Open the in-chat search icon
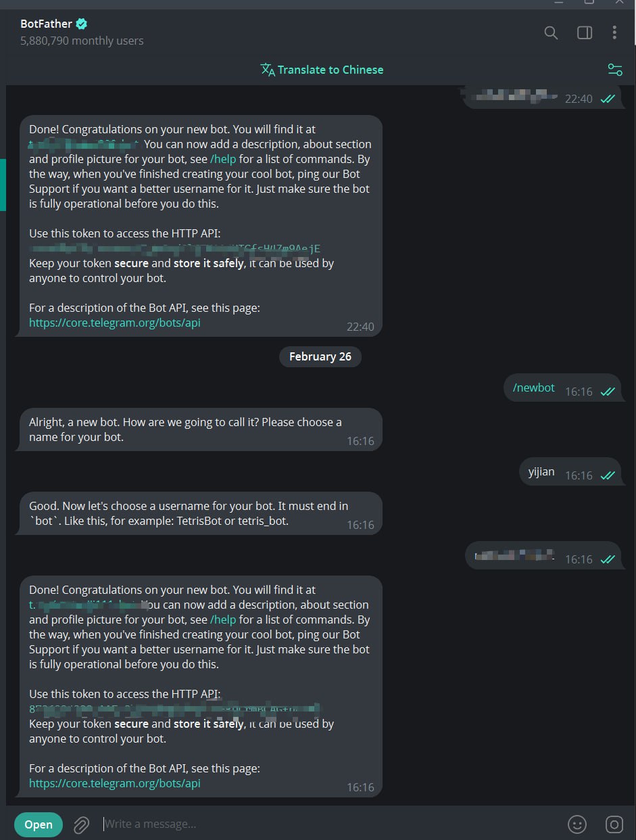Image resolution: width=636 pixels, height=840 pixels. pyautogui.click(x=550, y=32)
